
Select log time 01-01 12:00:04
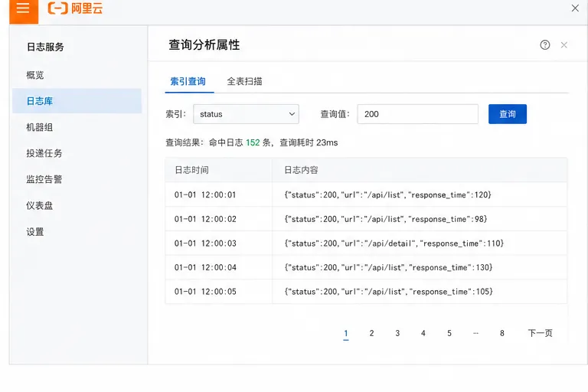pyautogui.click(x=205, y=267)
